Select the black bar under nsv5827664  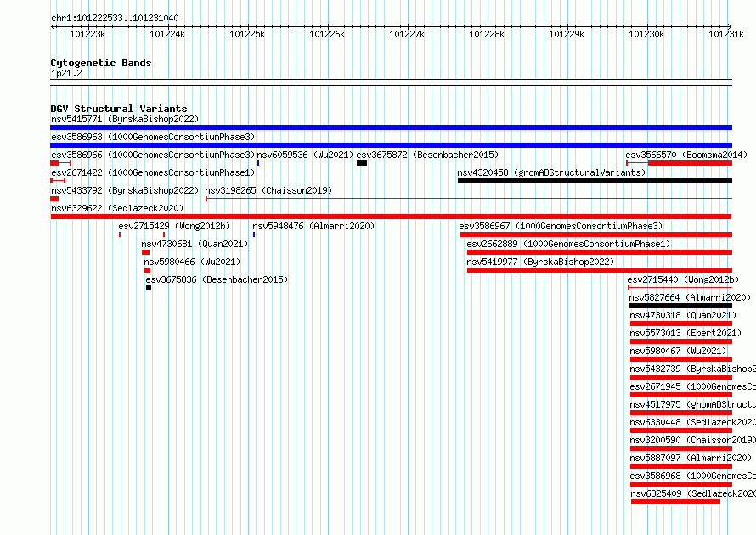point(680,306)
